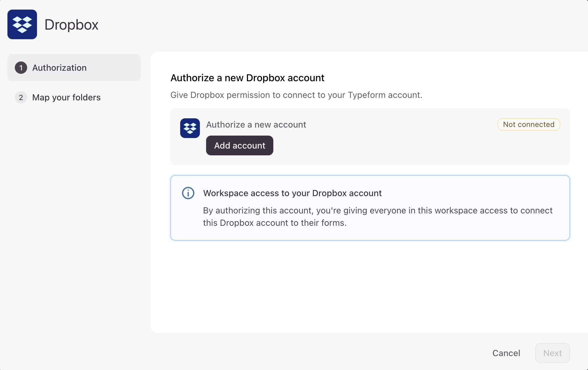The image size is (588, 370).
Task: Click 'Give Dropbox permission to connect' description text
Action: [x=296, y=95]
